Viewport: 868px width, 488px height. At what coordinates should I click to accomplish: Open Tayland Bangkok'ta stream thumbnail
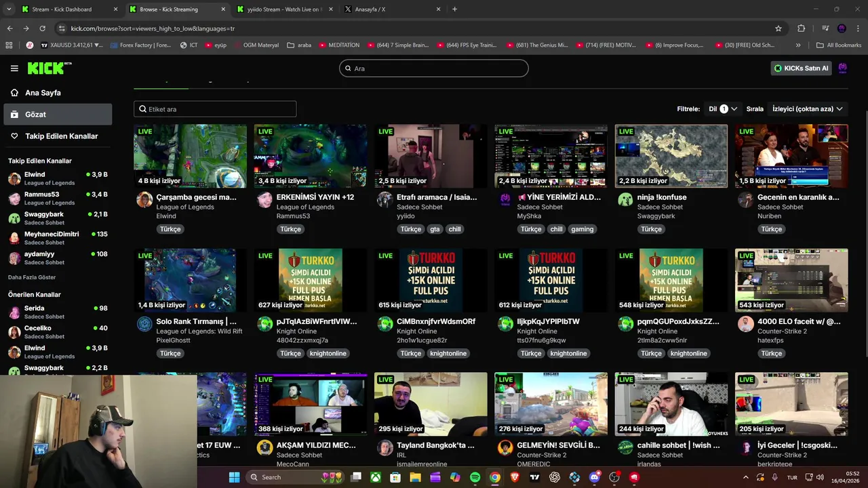(x=431, y=404)
